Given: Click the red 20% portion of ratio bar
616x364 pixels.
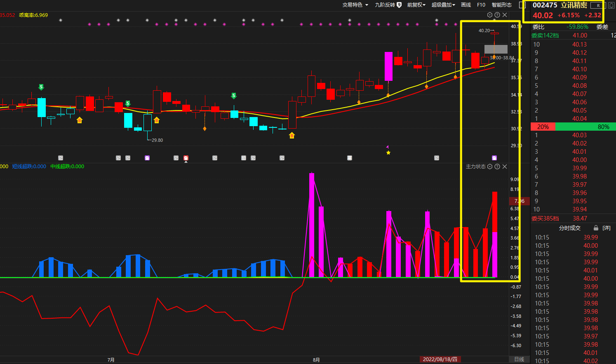Looking at the screenshot, I should (x=543, y=127).
